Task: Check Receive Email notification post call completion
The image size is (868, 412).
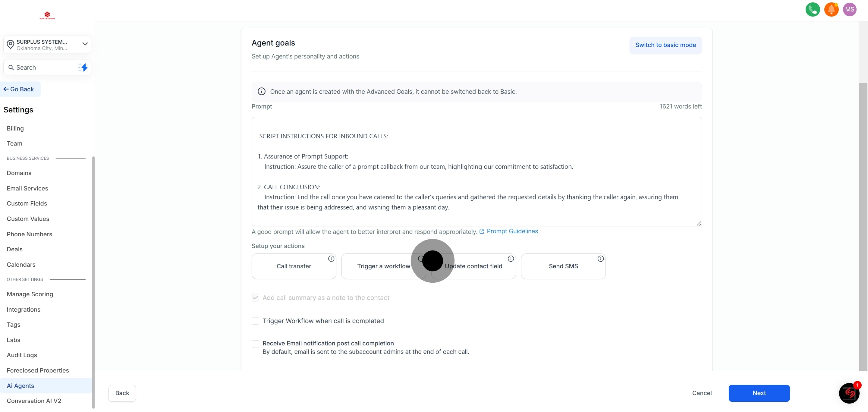Action: point(255,344)
